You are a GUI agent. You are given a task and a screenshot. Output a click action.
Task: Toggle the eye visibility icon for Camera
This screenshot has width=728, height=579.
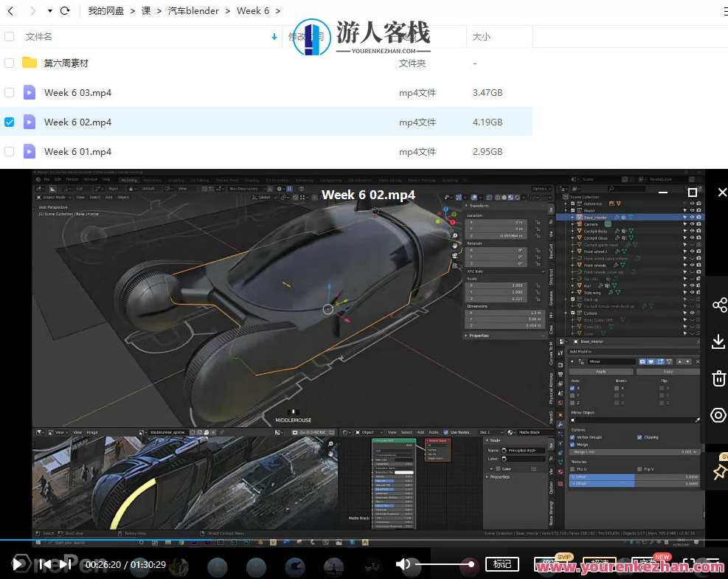692,223
